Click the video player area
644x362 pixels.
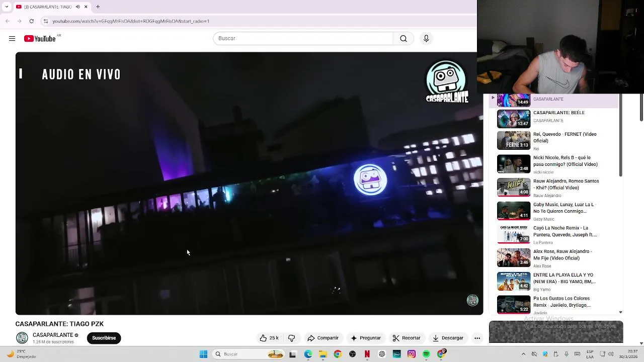click(x=249, y=184)
